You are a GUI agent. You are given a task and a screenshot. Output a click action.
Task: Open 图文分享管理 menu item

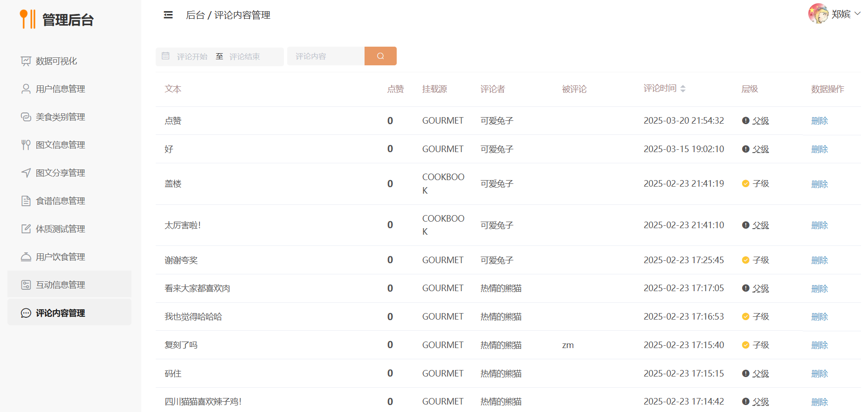click(x=69, y=173)
